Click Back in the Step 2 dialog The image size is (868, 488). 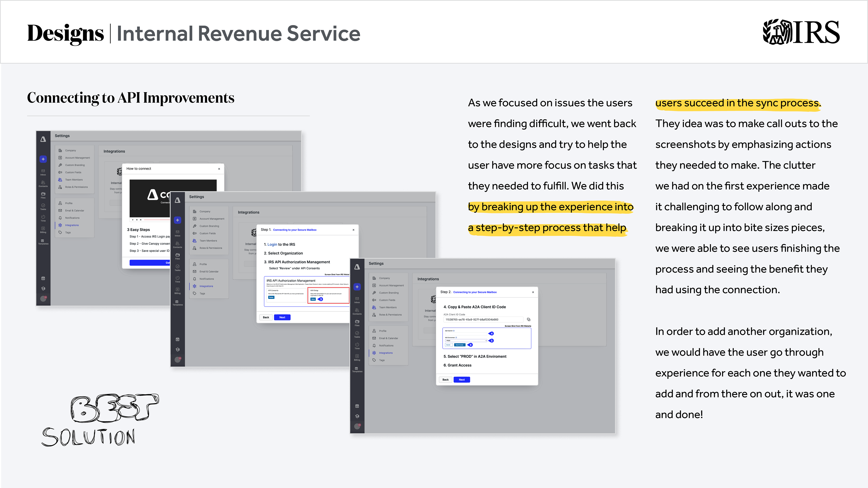pos(446,380)
